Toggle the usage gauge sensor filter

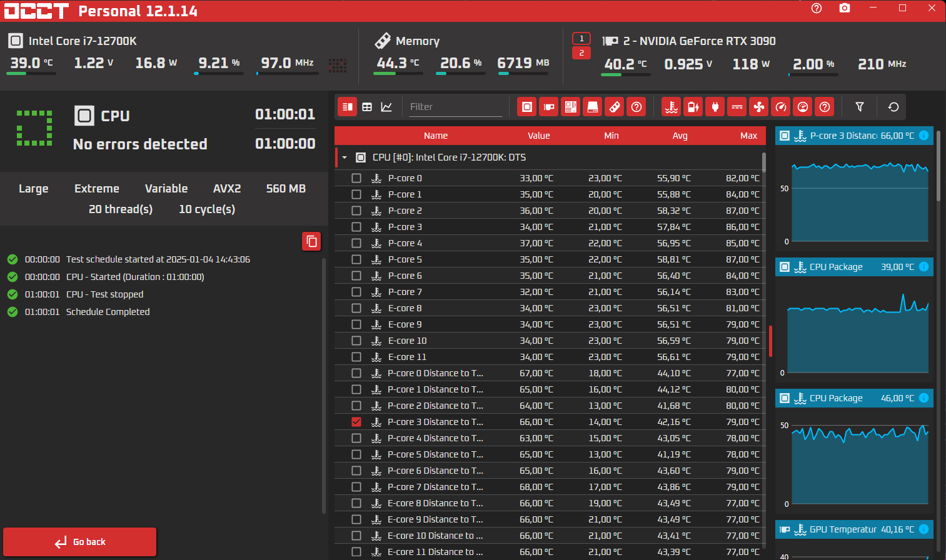coord(803,107)
